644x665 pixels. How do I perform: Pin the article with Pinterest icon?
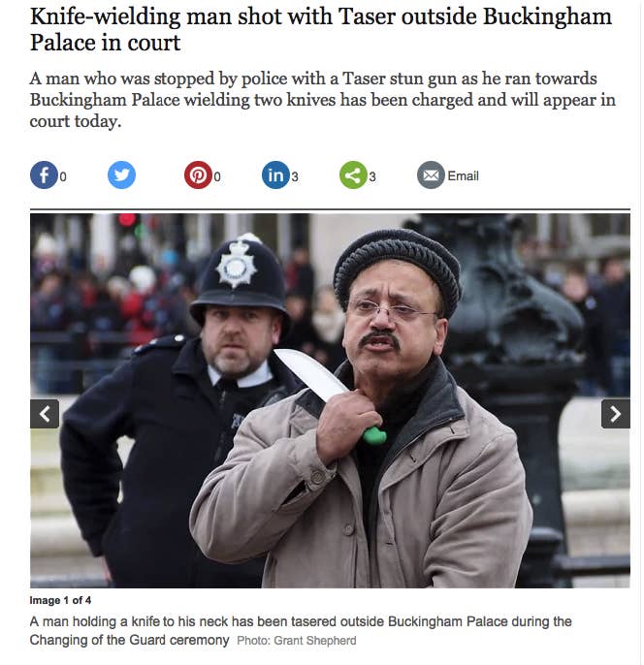point(198,175)
